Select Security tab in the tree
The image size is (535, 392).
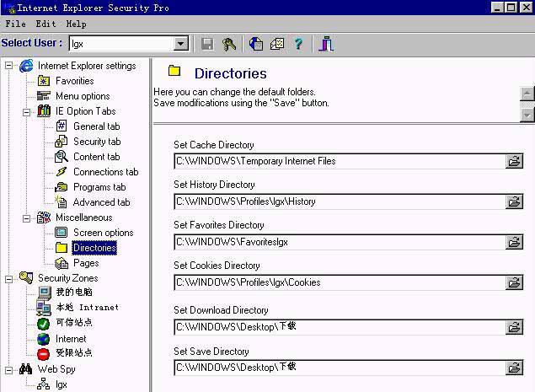point(96,142)
